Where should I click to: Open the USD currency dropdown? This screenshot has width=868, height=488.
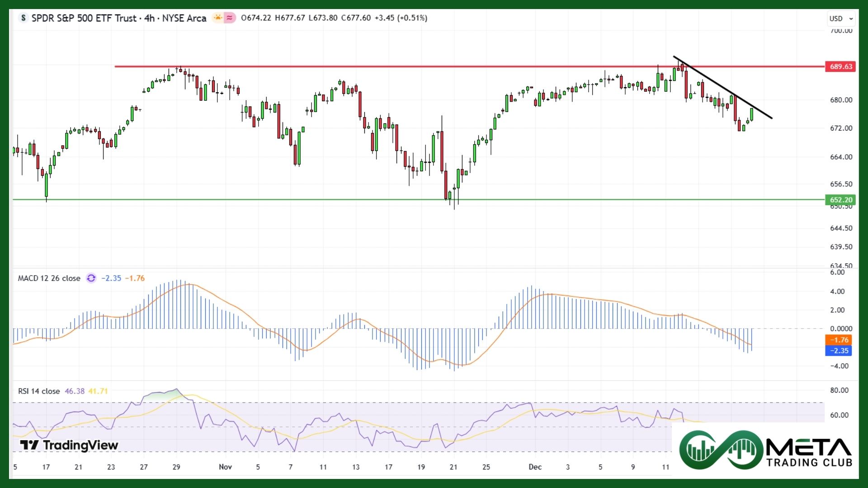[841, 19]
